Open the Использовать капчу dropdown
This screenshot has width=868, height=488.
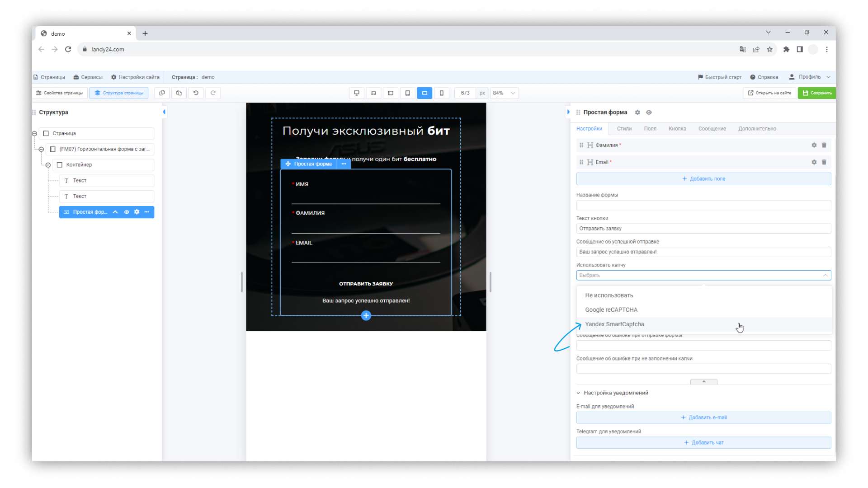point(703,275)
